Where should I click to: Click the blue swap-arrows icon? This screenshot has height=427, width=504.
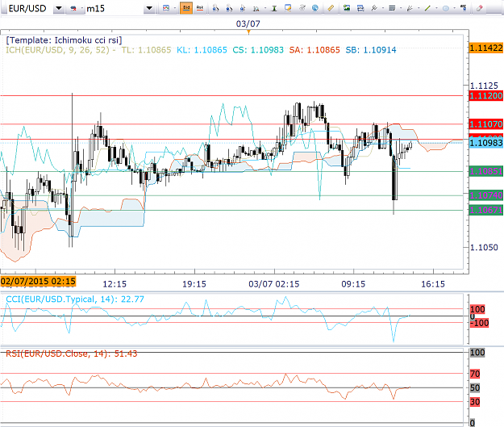pyautogui.click(x=360, y=8)
